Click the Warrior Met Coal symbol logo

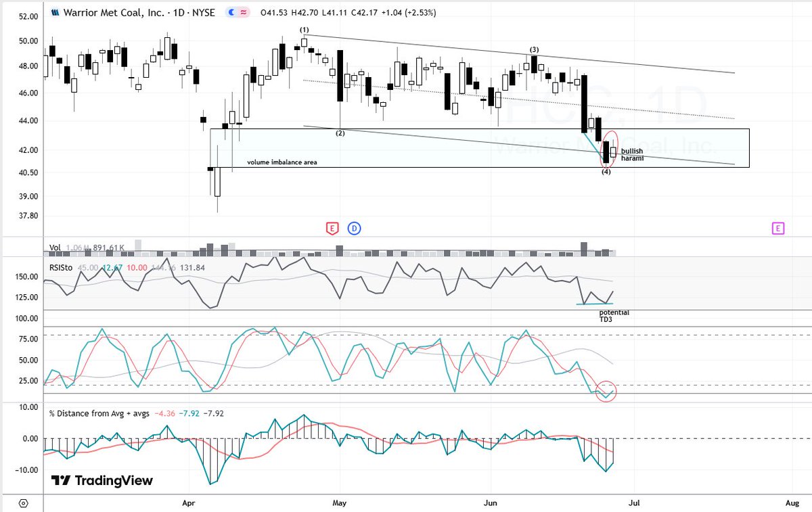[x=55, y=12]
